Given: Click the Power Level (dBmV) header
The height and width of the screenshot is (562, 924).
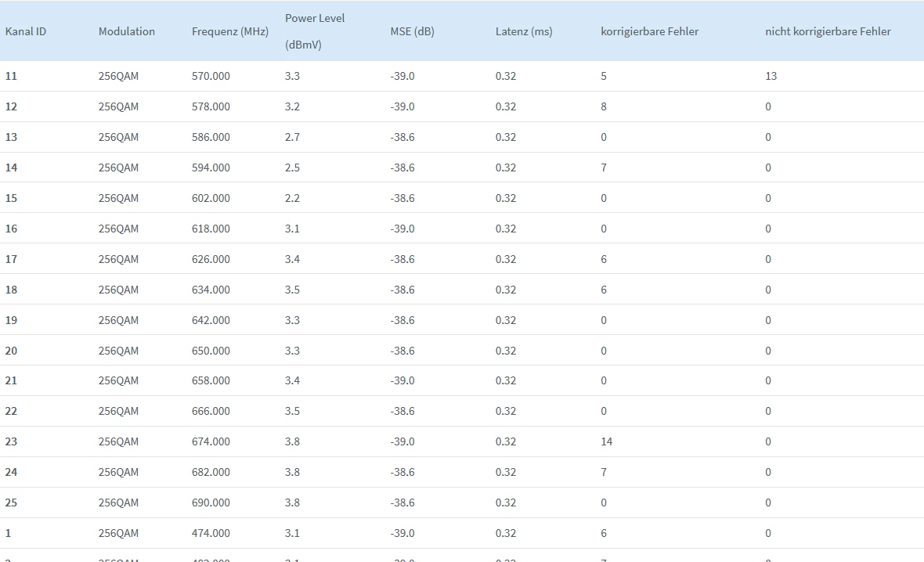Looking at the screenshot, I should coord(315,31).
